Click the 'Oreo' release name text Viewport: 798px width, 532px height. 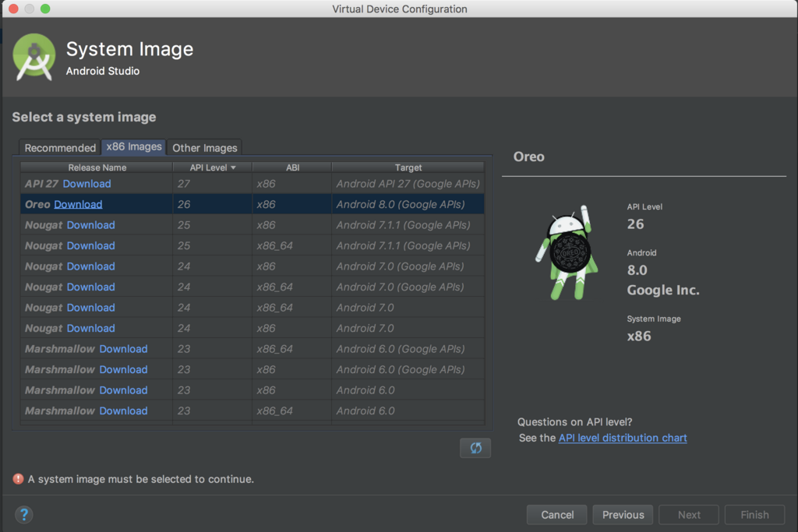pyautogui.click(x=37, y=204)
